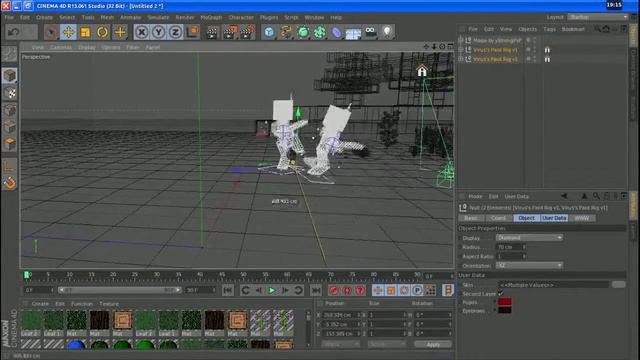Click the green NURBS generator icon

[303, 32]
